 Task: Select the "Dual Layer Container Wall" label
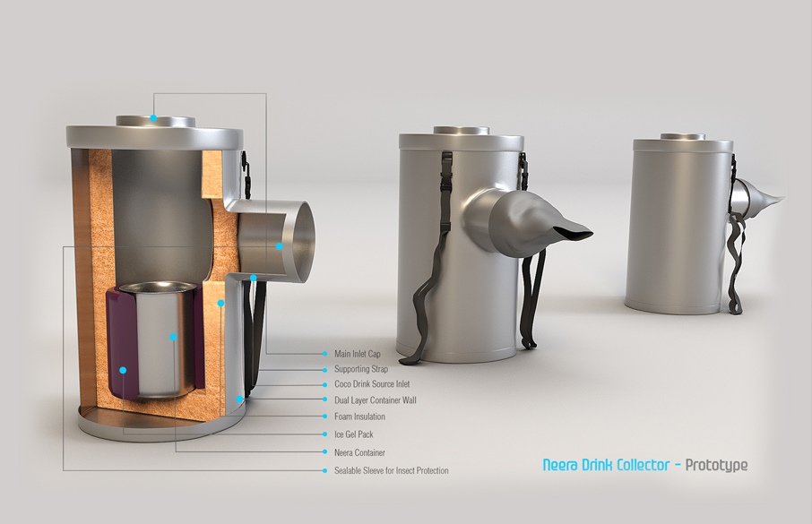(375, 400)
